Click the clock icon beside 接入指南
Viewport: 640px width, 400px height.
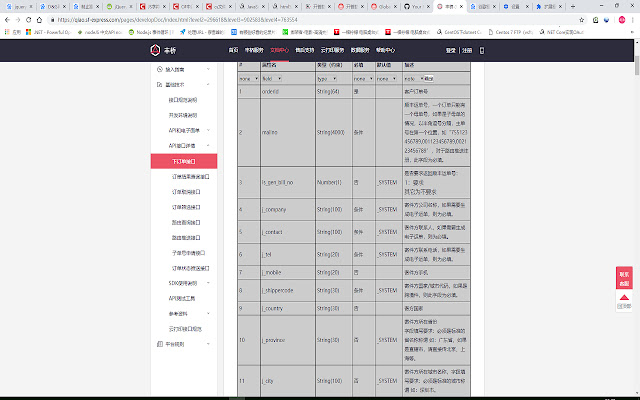click(160, 69)
